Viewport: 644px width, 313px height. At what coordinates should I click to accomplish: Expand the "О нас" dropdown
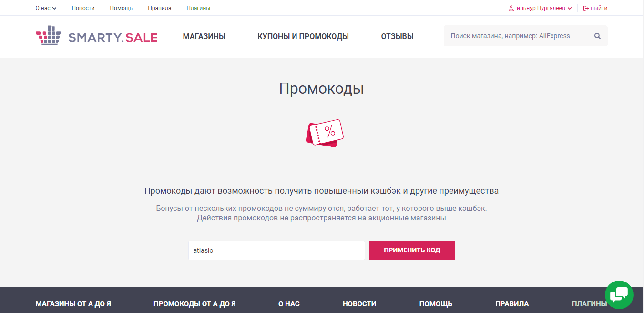[x=46, y=8]
